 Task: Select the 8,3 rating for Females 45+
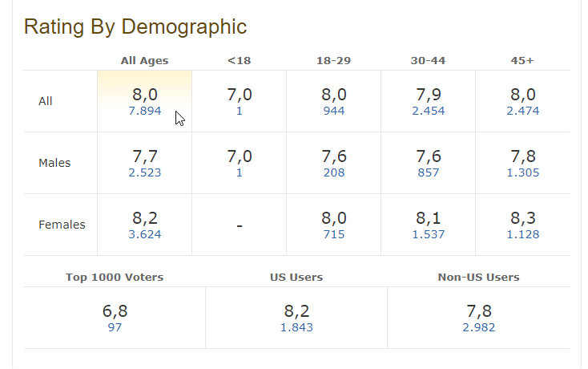point(523,218)
